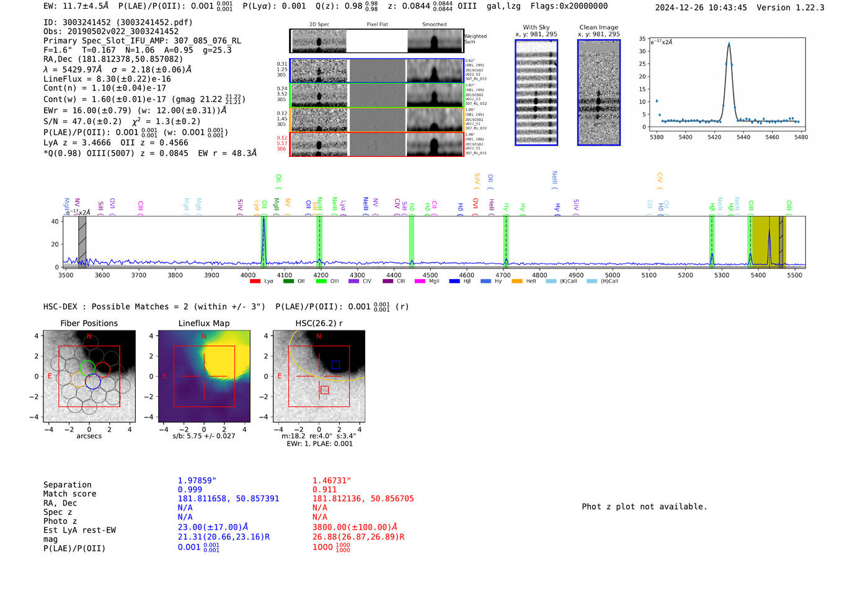Click the Smoothed column header

(x=435, y=25)
